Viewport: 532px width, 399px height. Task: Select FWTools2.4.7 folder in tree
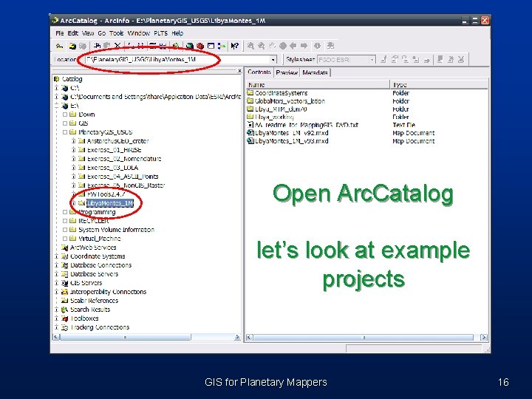click(x=106, y=194)
